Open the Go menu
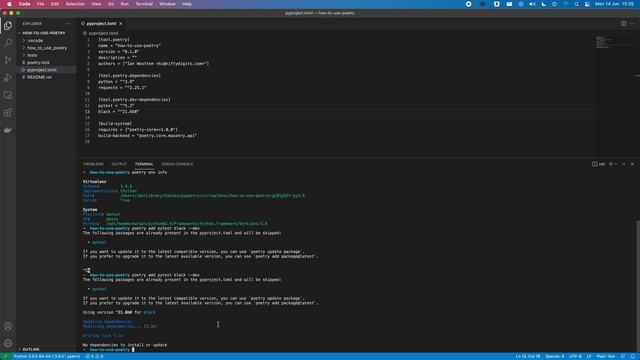 point(111,4)
